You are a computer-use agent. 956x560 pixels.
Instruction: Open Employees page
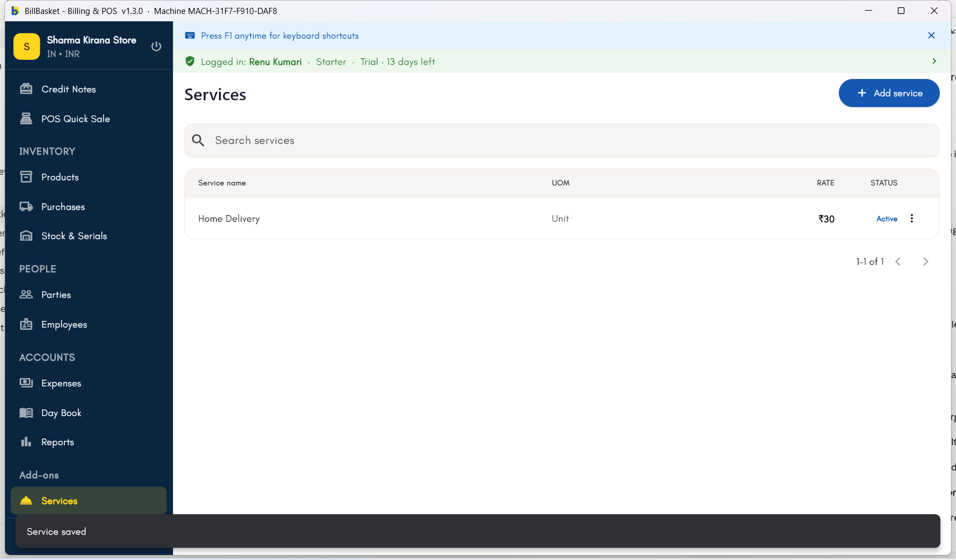click(x=88, y=324)
